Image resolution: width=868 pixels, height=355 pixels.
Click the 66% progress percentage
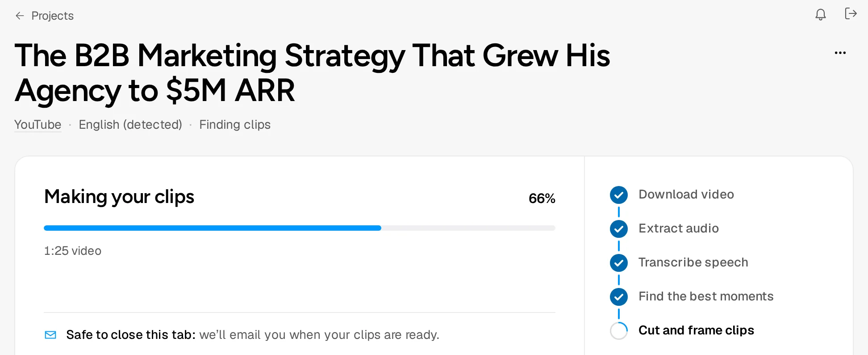point(542,199)
